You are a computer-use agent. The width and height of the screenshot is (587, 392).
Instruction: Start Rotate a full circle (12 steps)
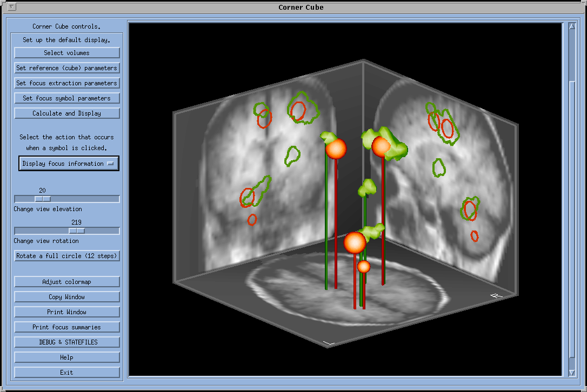pos(67,256)
